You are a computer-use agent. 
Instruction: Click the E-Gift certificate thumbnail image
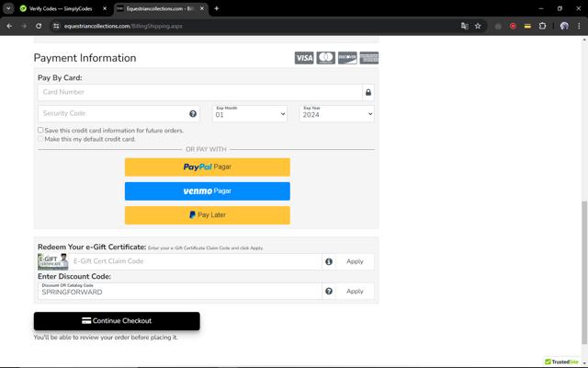point(53,261)
